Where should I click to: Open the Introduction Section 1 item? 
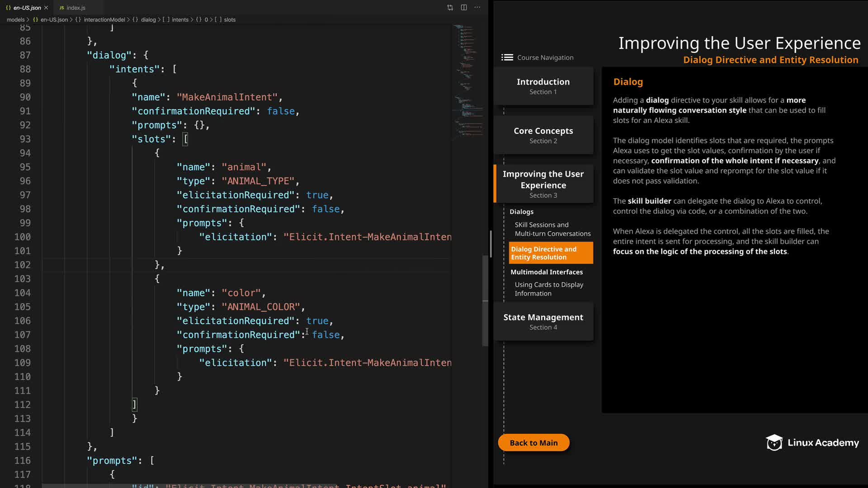pyautogui.click(x=543, y=86)
